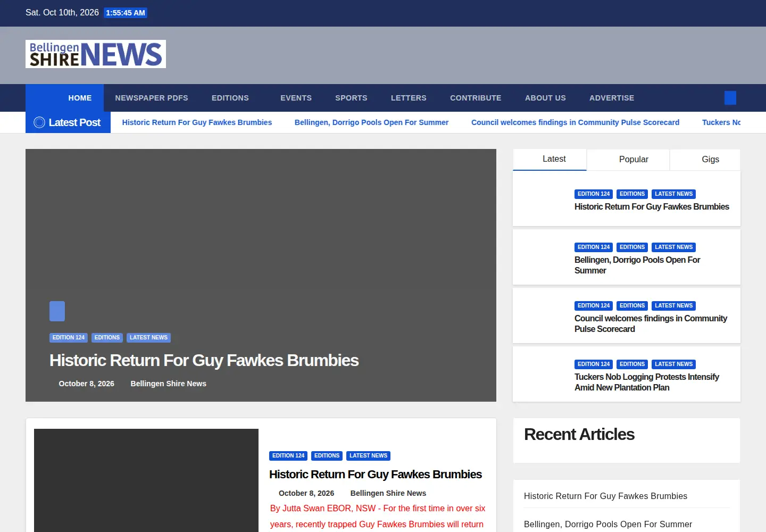Click the blue square button in the navigation bar
Screen dimensions: 766x532
click(x=730, y=98)
